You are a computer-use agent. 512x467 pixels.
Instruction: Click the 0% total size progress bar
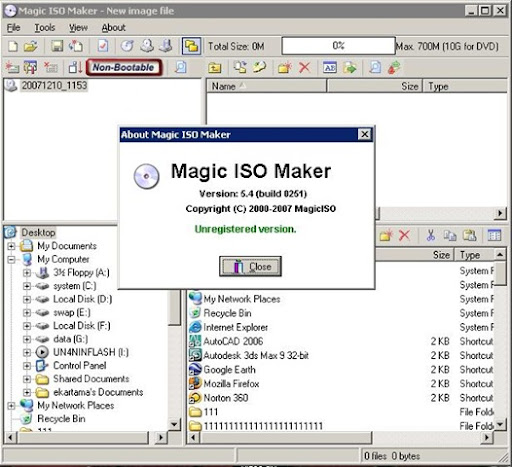pos(338,46)
